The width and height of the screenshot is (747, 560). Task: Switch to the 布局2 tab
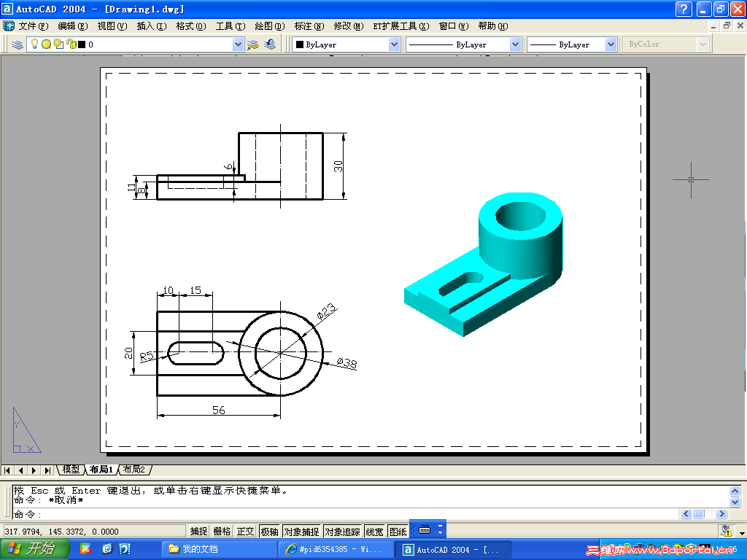(x=134, y=470)
